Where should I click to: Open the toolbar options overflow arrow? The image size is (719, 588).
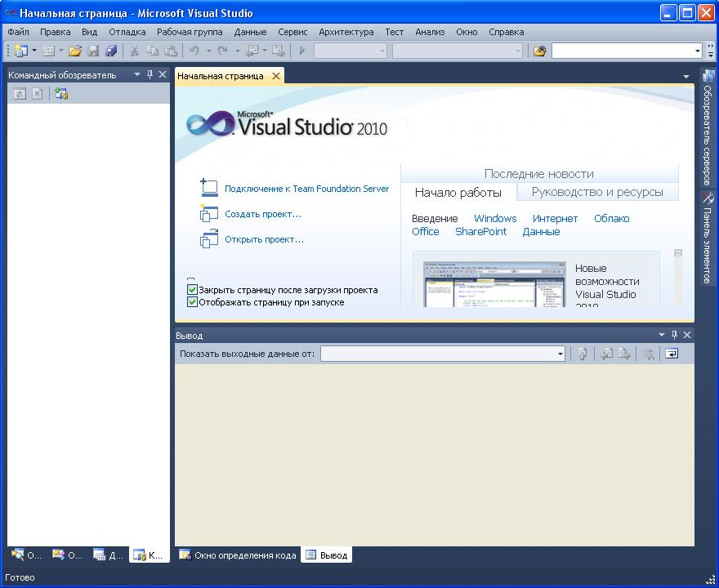click(x=710, y=51)
